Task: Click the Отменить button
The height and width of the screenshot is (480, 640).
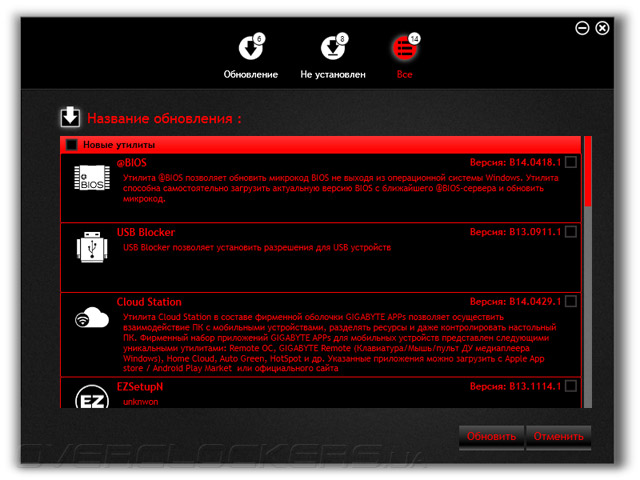Action: [x=558, y=436]
